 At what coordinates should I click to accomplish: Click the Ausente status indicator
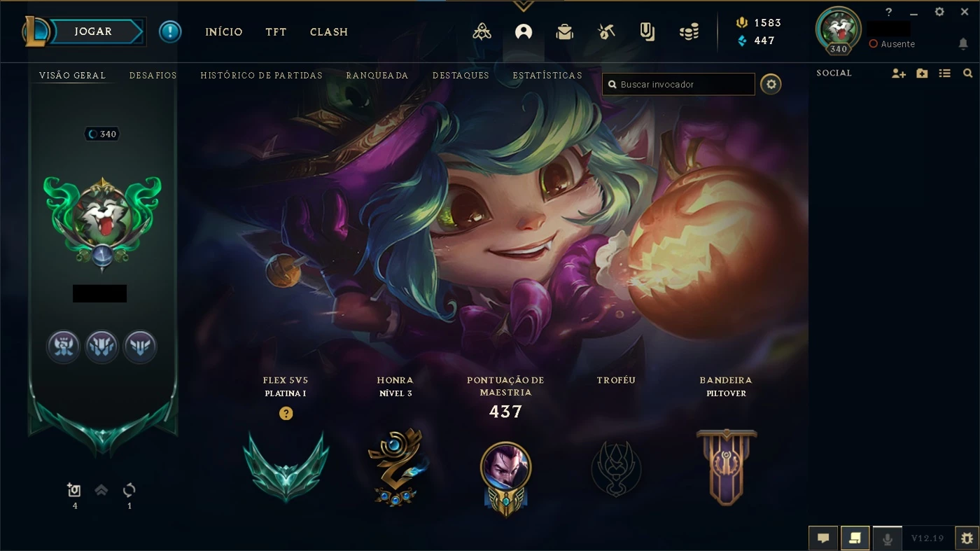(892, 43)
